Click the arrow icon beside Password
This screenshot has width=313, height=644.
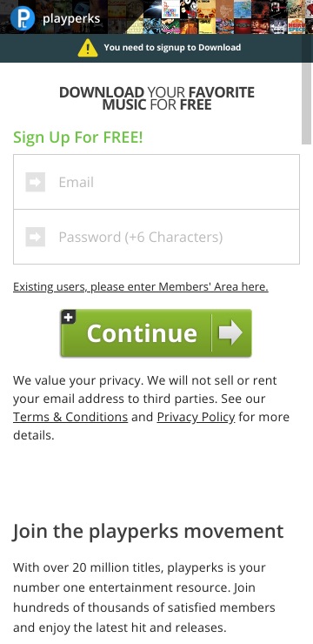36,237
